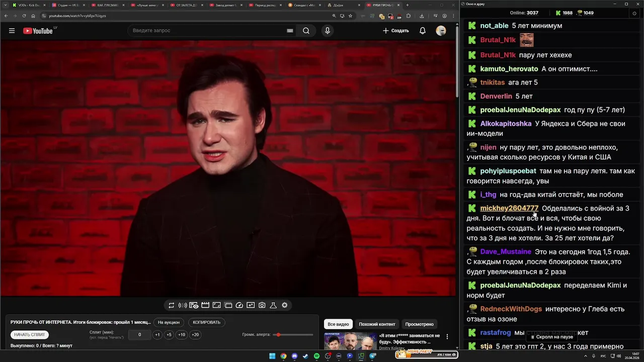
Task: Click the 'НАЧАТЬ СПЛИТ' button
Action: click(30, 335)
